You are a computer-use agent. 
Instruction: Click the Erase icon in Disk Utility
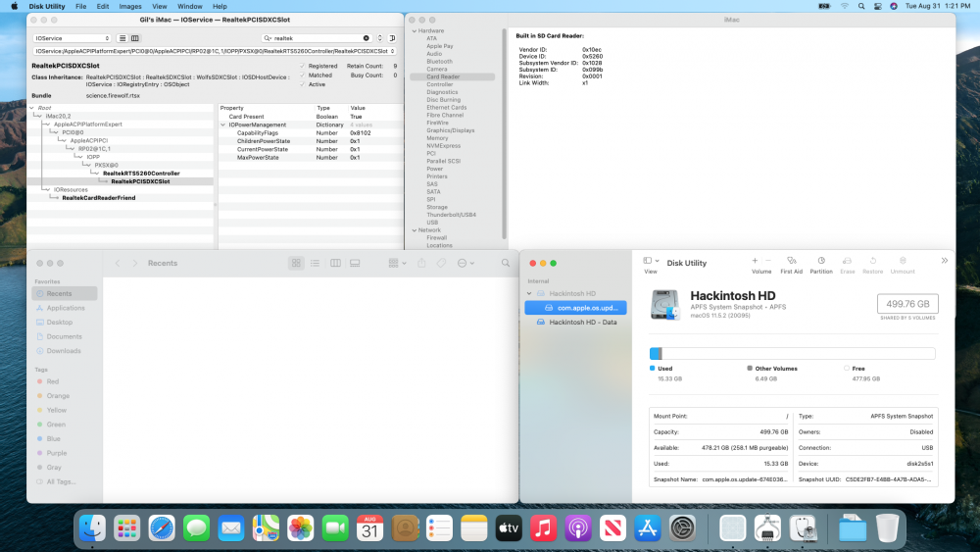coord(847,261)
